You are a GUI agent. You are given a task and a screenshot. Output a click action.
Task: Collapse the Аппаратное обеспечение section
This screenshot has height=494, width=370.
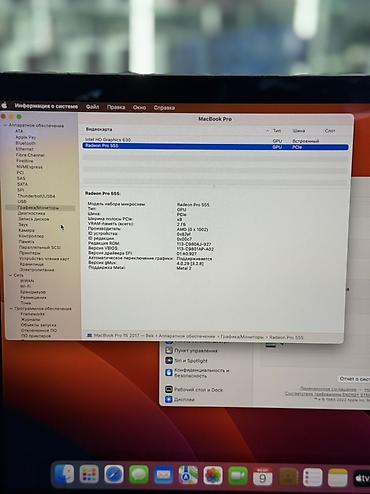click(5, 125)
